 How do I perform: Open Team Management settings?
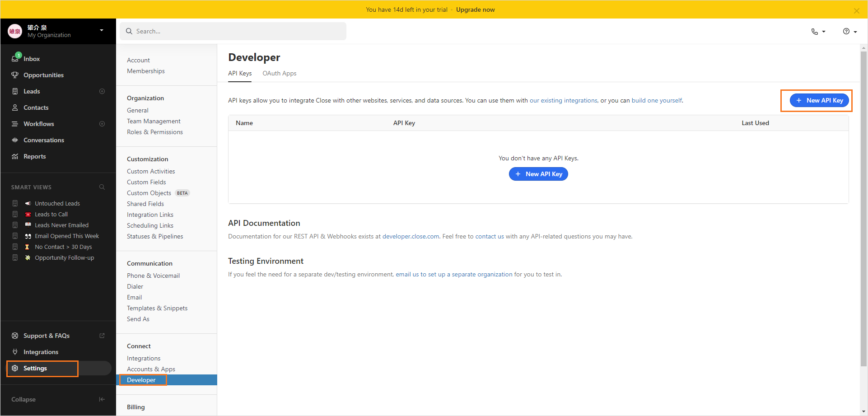pos(154,121)
